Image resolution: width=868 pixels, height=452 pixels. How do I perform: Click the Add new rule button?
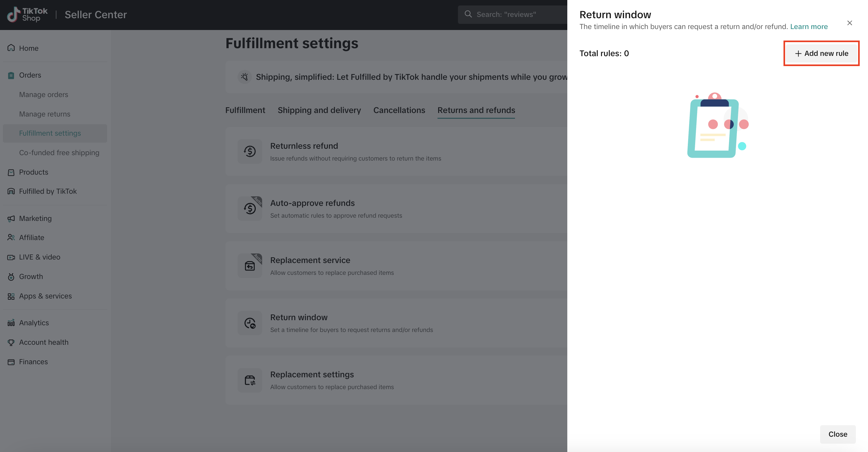click(821, 53)
